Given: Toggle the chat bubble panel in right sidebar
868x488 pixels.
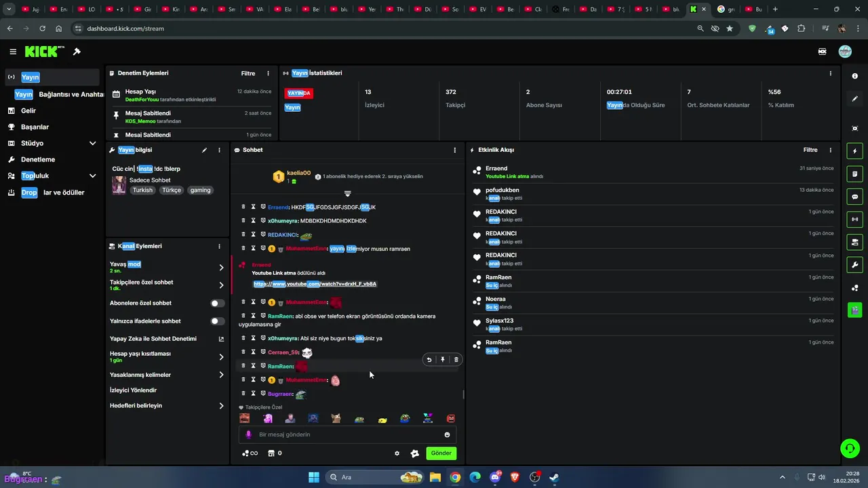Looking at the screenshot, I should point(854,197).
